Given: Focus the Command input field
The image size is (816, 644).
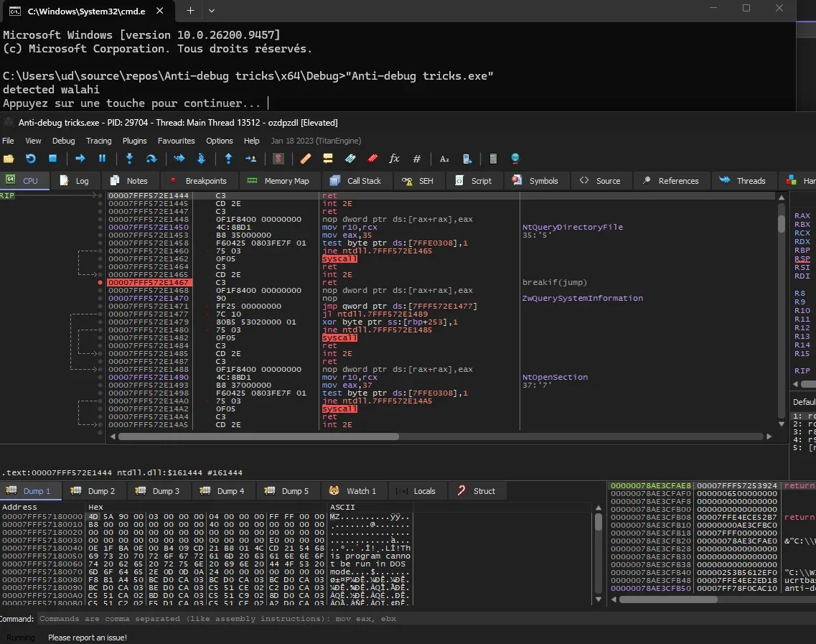Looking at the screenshot, I should 427,619.
